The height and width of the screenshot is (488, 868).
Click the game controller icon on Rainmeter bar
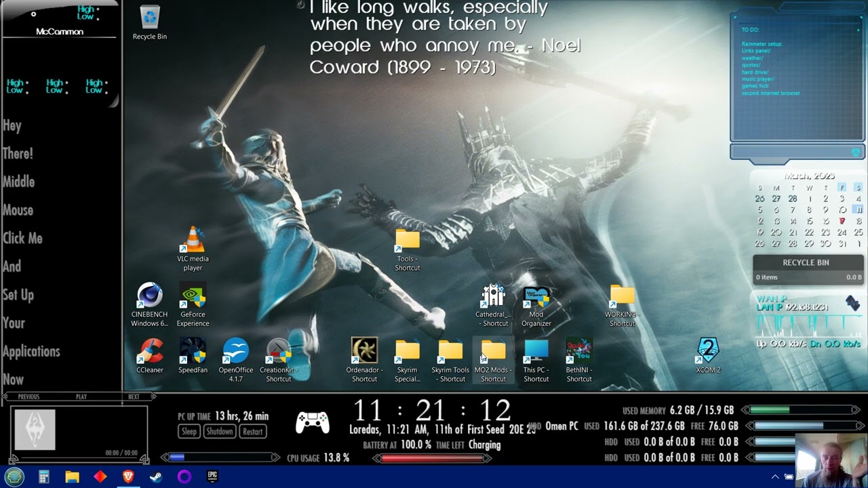click(313, 424)
